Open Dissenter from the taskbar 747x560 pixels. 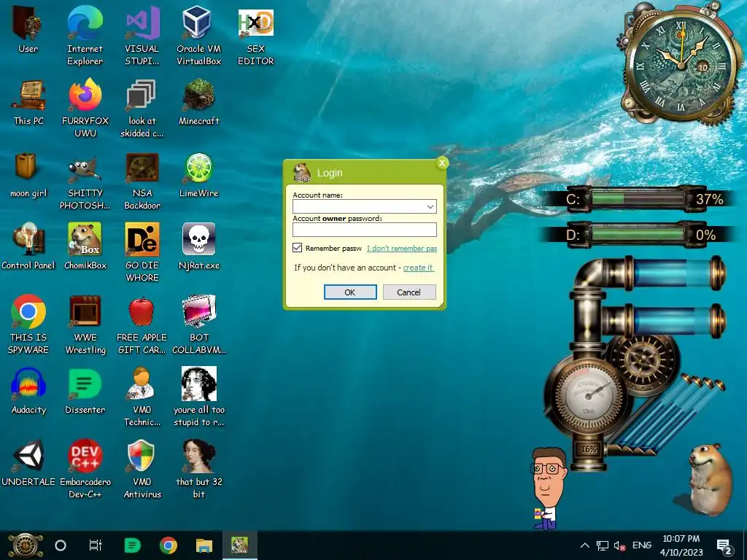(132, 545)
